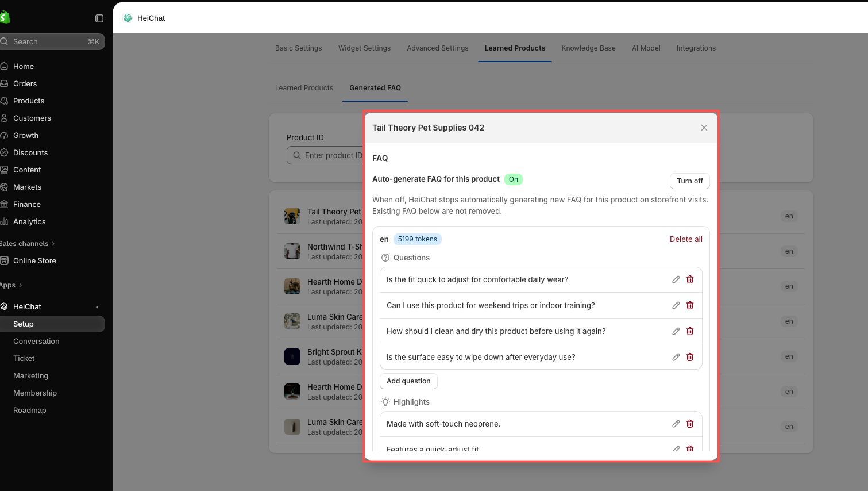868x491 pixels.
Task: Switch to the Basic Settings tab
Action: pyautogui.click(x=299, y=48)
